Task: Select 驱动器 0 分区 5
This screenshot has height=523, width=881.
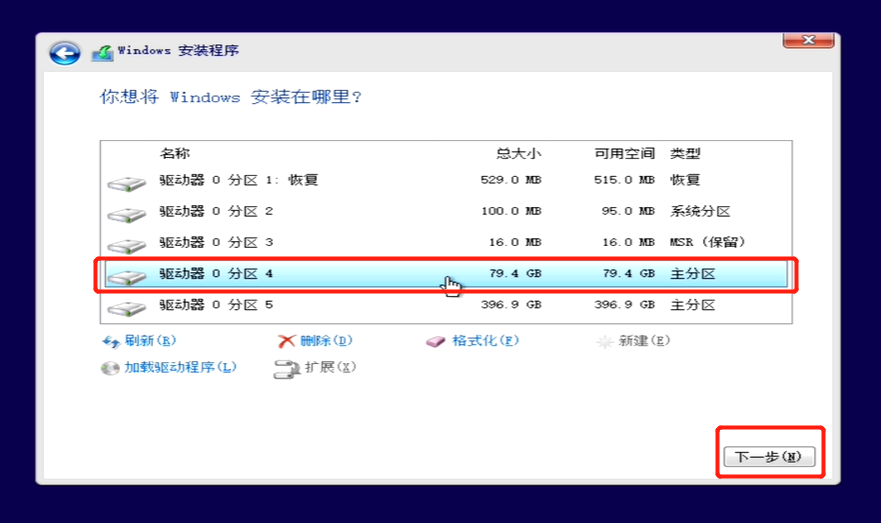Action: click(x=446, y=305)
